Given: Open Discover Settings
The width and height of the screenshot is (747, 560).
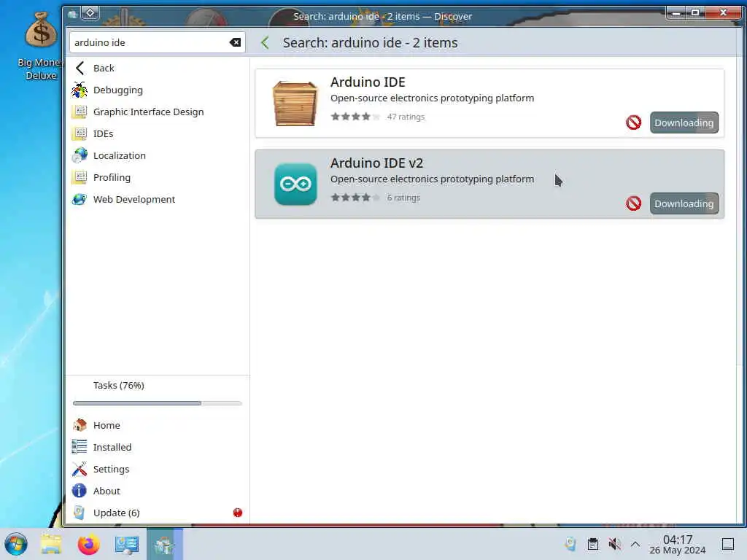Looking at the screenshot, I should tap(158, 469).
